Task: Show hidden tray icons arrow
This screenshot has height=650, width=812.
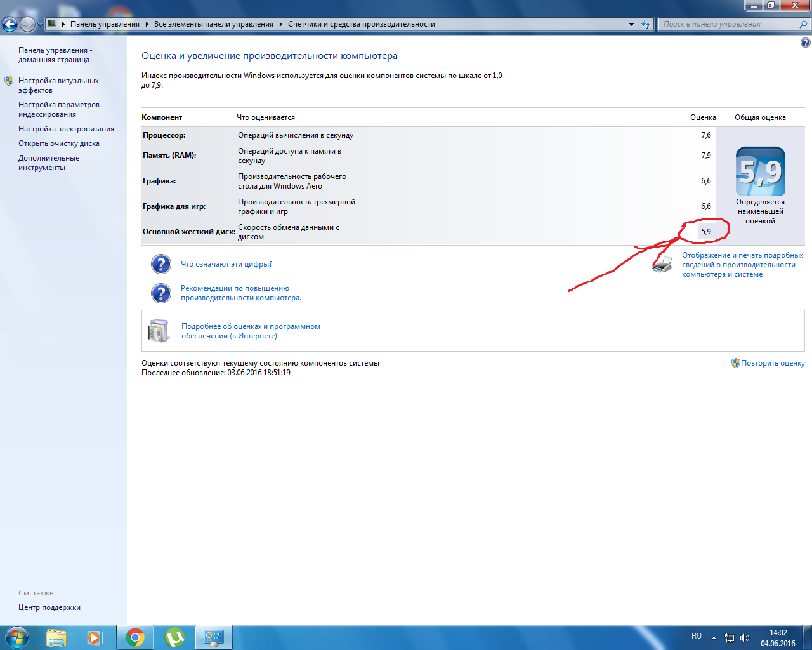Action: (714, 637)
